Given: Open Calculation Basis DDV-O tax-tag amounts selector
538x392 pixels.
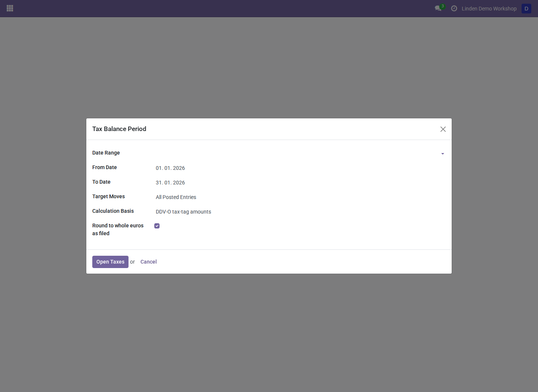Looking at the screenshot, I should (300, 212).
